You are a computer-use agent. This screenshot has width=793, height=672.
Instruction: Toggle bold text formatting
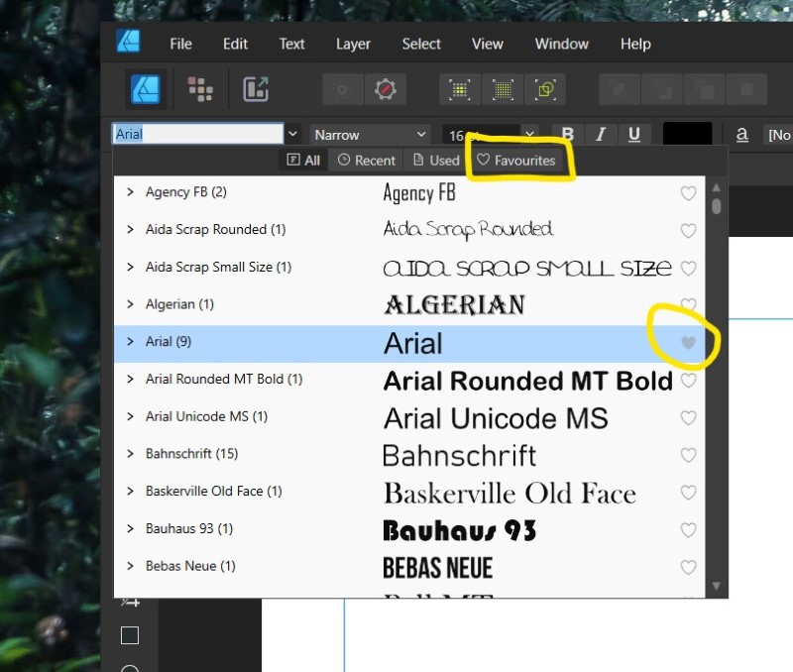pyautogui.click(x=567, y=134)
